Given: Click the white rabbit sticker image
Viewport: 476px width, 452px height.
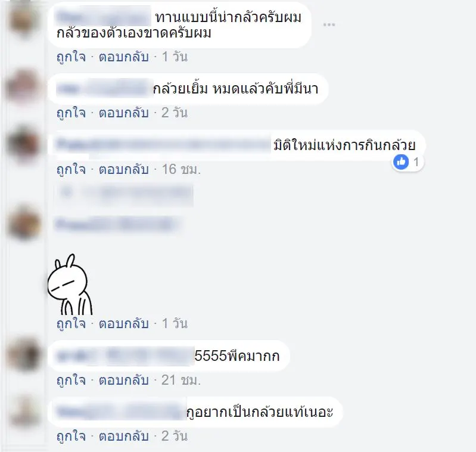Looking at the screenshot, I should coord(70,284).
